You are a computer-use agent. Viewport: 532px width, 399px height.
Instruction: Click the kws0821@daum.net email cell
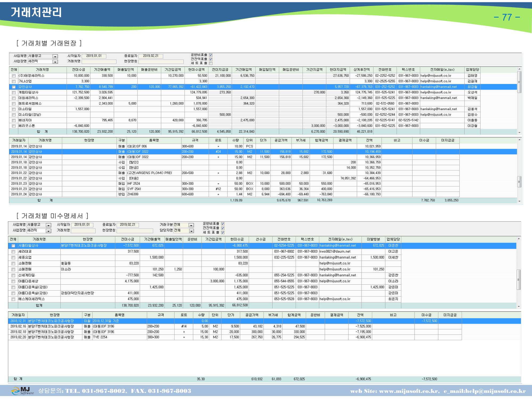pyautogui.click(x=340, y=252)
